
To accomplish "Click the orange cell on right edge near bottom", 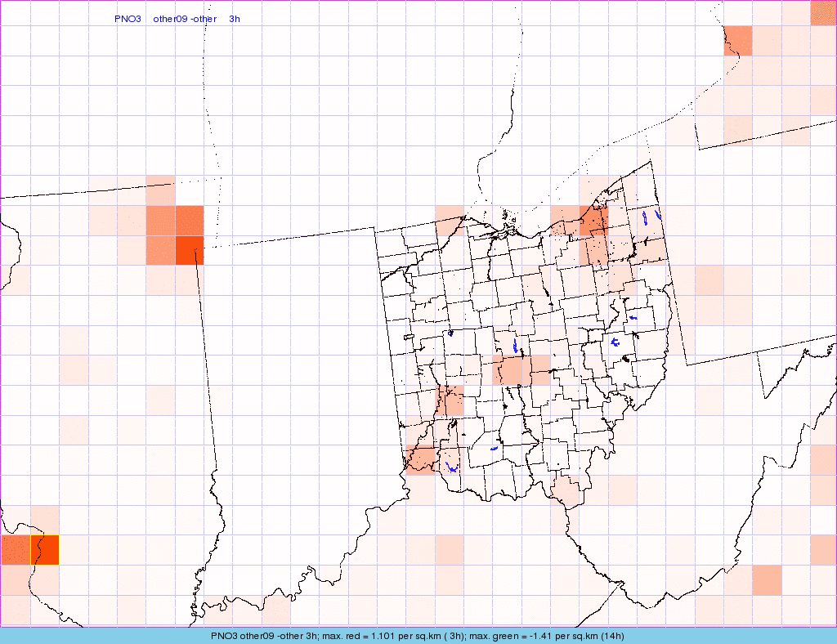I will tap(823, 549).
